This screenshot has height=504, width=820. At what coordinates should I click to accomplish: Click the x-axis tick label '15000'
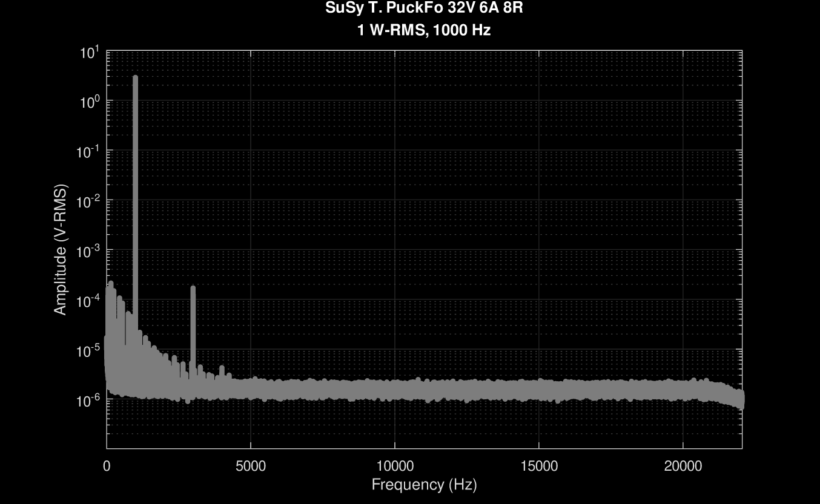point(539,466)
